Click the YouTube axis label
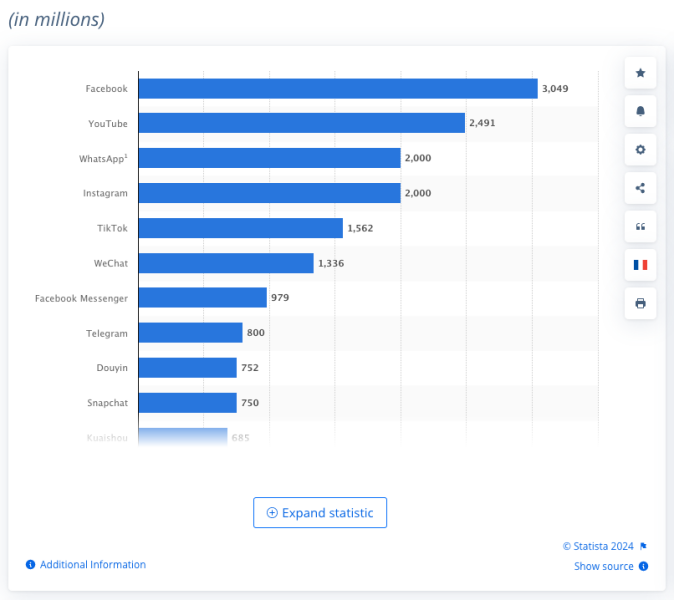Viewport: 674px width, 600px height. (x=108, y=124)
